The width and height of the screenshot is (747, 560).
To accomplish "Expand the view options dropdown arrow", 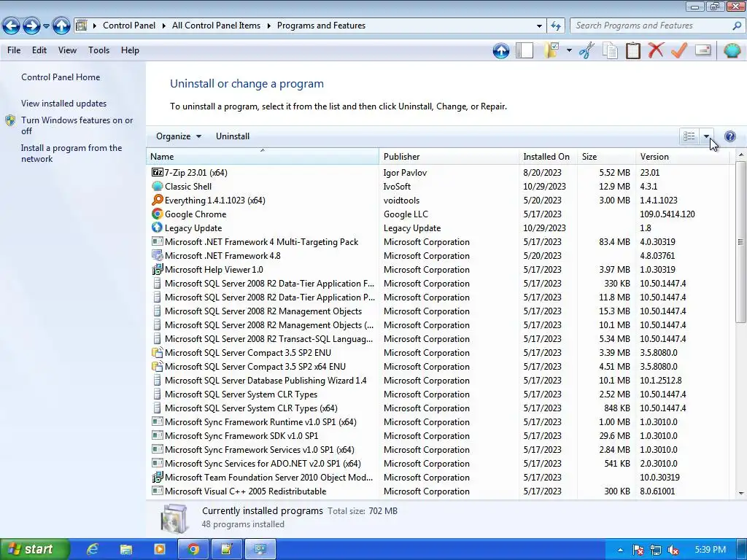I will [x=706, y=136].
